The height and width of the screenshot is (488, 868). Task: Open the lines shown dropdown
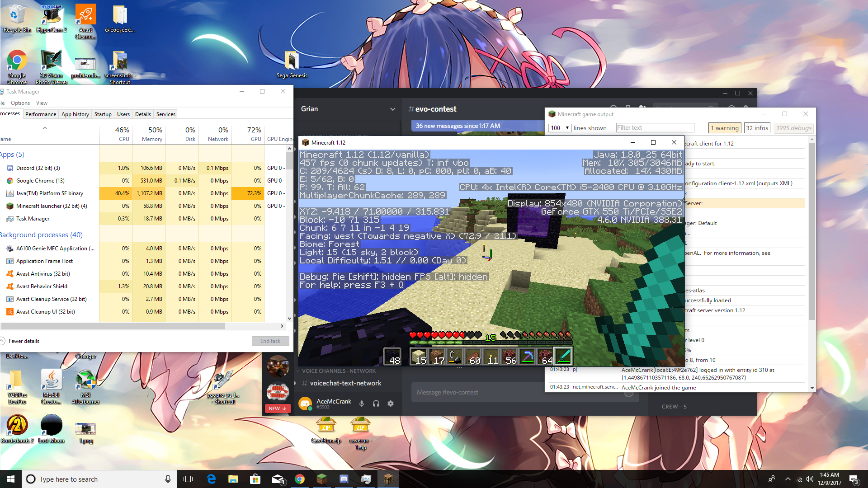(x=560, y=128)
